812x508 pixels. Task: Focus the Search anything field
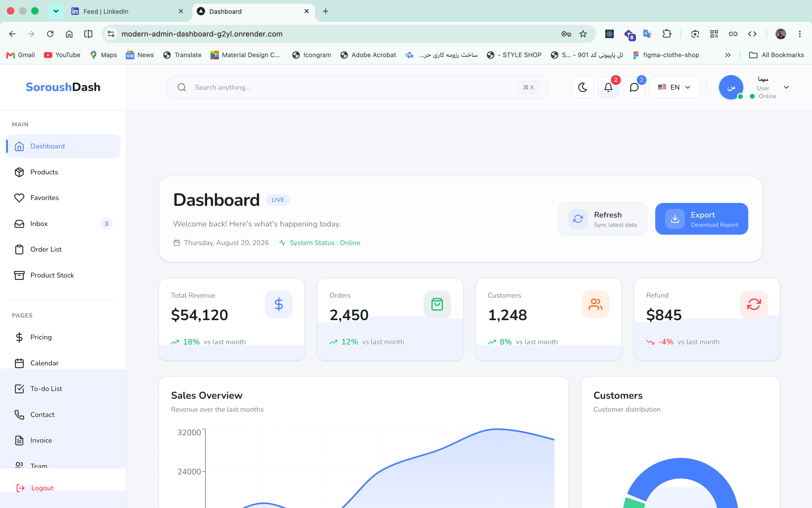click(357, 87)
